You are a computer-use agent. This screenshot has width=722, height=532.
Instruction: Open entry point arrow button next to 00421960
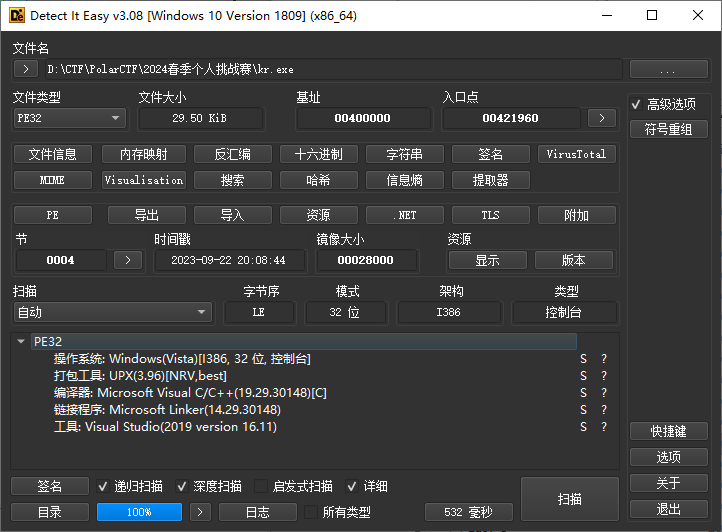602,118
